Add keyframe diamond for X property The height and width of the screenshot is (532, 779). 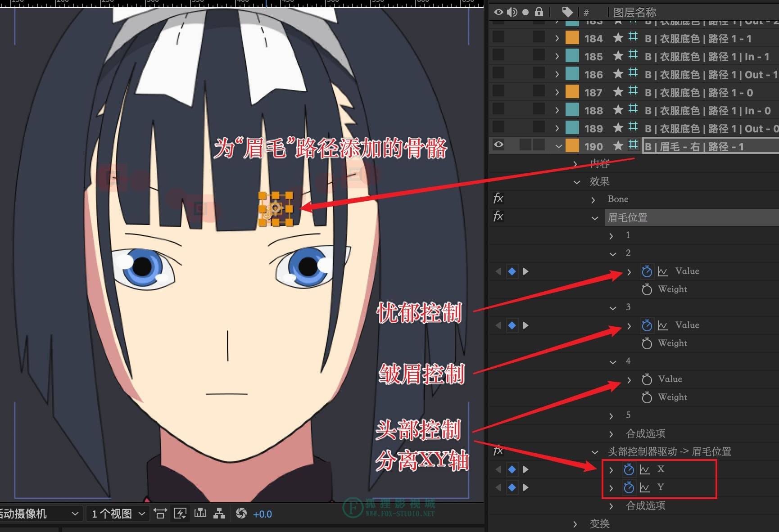pos(512,469)
